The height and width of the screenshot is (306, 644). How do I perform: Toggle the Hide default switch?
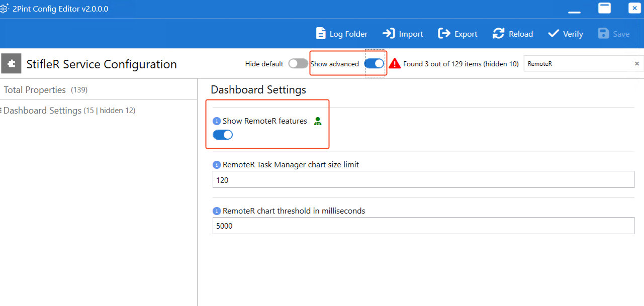click(x=298, y=64)
